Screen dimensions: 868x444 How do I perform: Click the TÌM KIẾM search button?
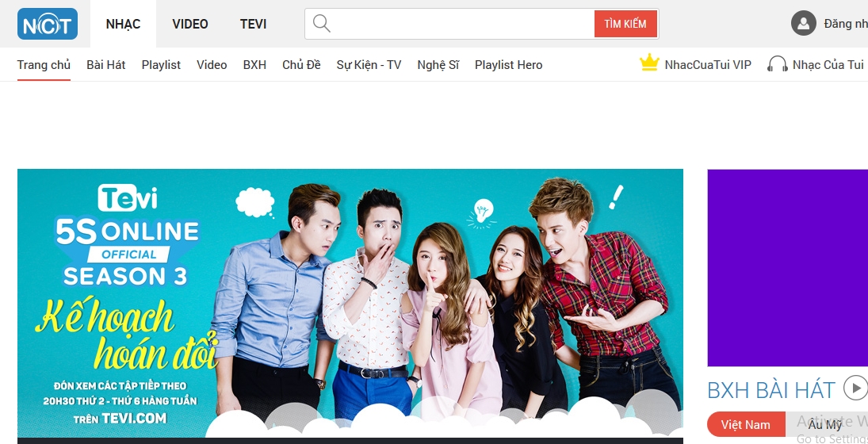pyautogui.click(x=625, y=24)
